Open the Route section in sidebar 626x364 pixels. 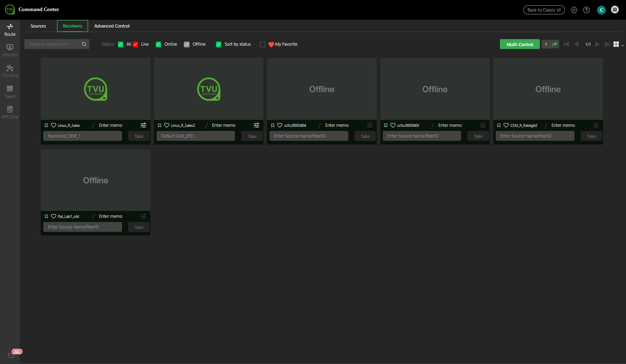coord(10,30)
